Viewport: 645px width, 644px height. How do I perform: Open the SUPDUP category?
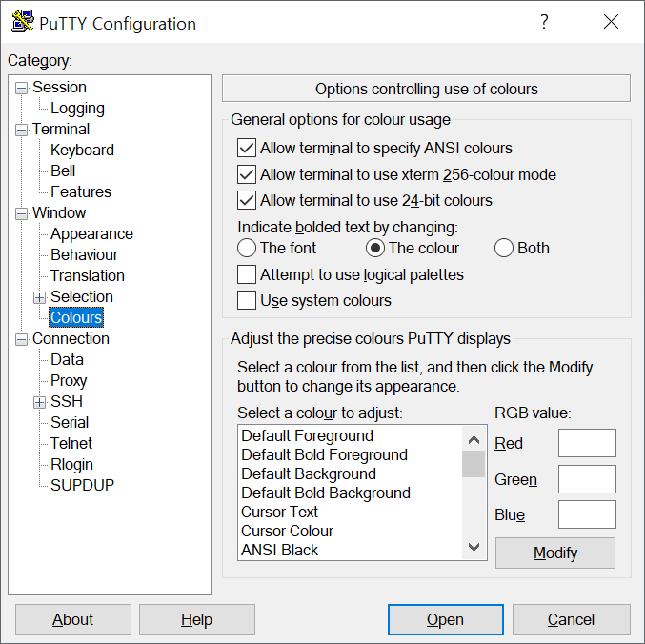click(82, 486)
